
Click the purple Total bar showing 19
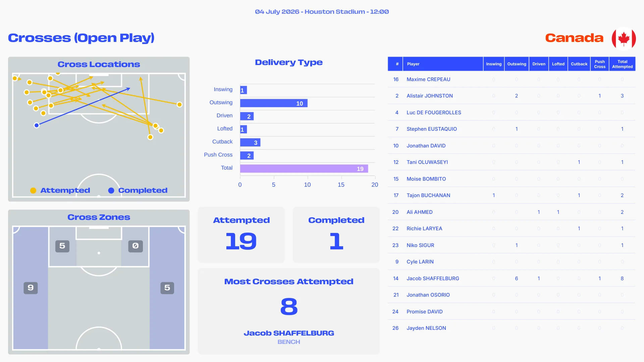[304, 169]
